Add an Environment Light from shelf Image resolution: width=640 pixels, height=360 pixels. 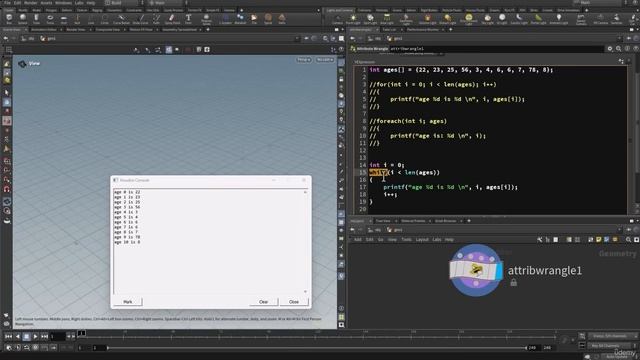469,19
